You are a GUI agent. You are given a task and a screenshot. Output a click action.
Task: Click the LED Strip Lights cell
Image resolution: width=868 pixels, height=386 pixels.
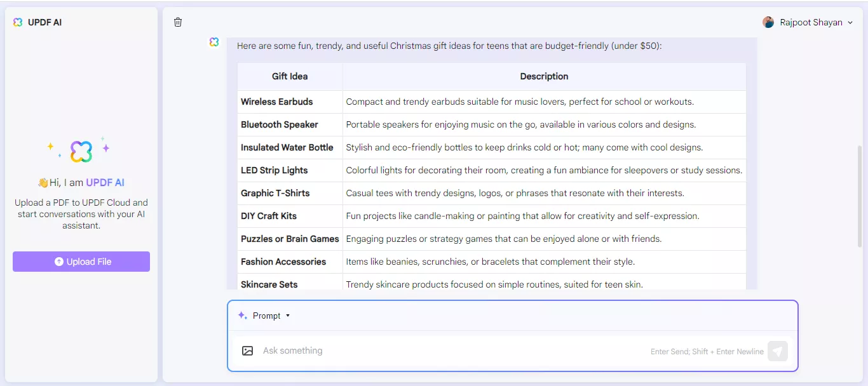(275, 170)
